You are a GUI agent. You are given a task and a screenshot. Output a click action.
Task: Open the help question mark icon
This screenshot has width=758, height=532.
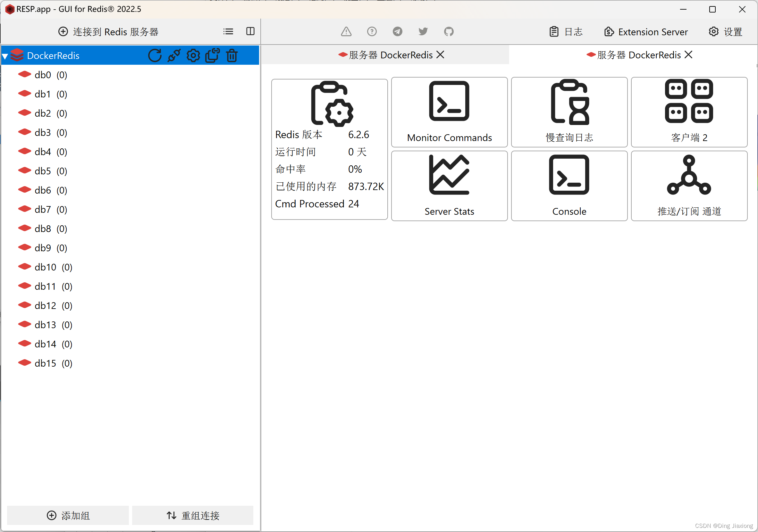372,32
